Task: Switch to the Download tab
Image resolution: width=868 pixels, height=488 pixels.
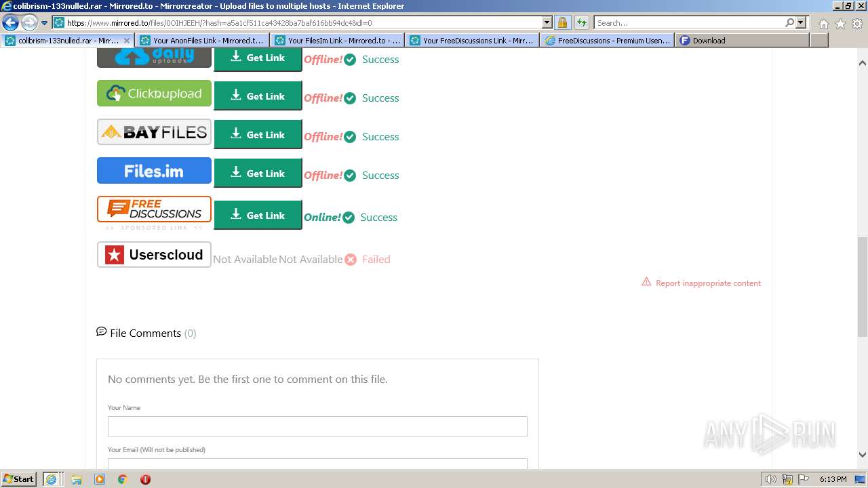Action: pos(742,41)
